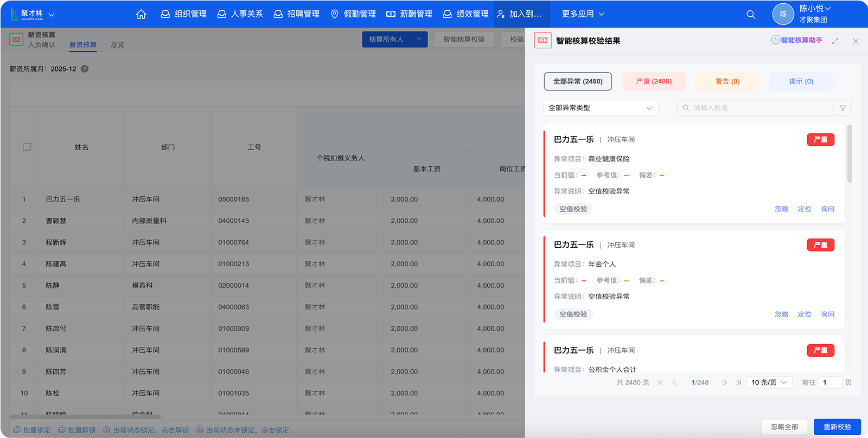This screenshot has width=868, height=438.
Task: Click the 加入到… person icon in navigation
Action: point(500,14)
